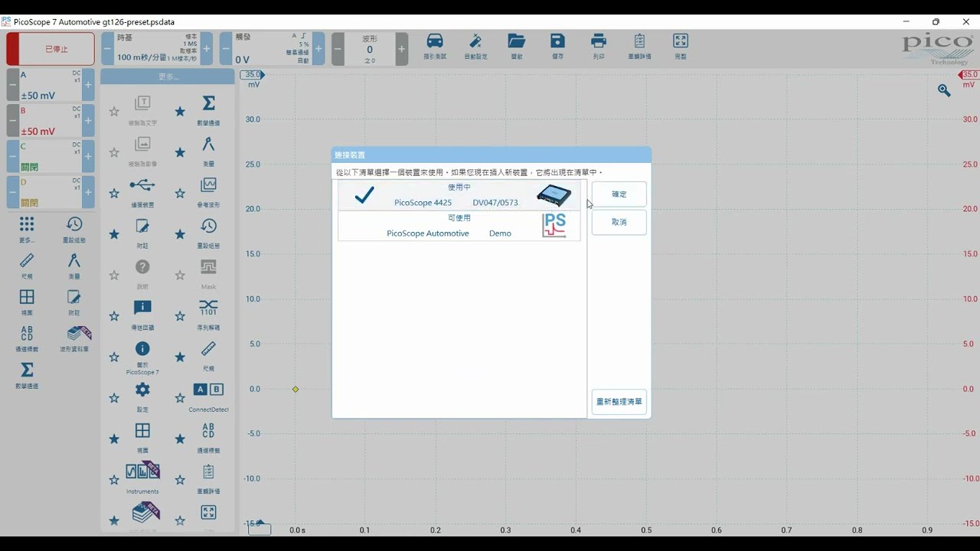Select PicoScope Automotive Demo device row
The height and width of the screenshot is (551, 980).
tap(459, 226)
